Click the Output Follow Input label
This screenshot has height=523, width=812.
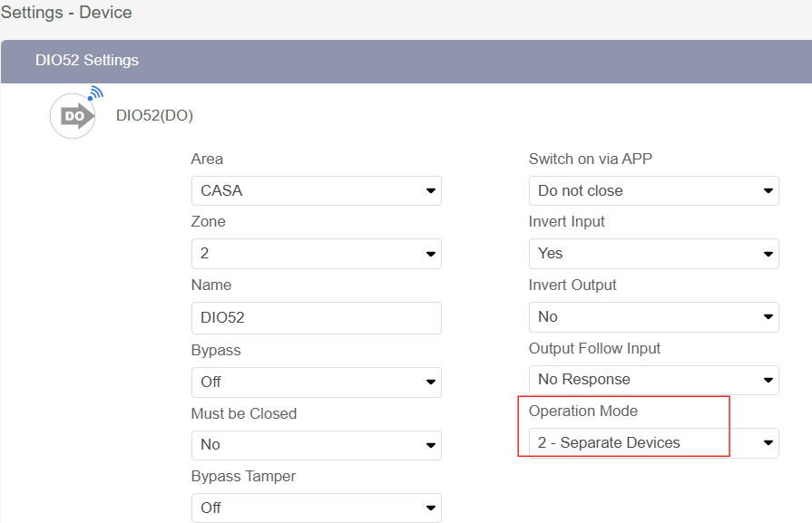594,348
